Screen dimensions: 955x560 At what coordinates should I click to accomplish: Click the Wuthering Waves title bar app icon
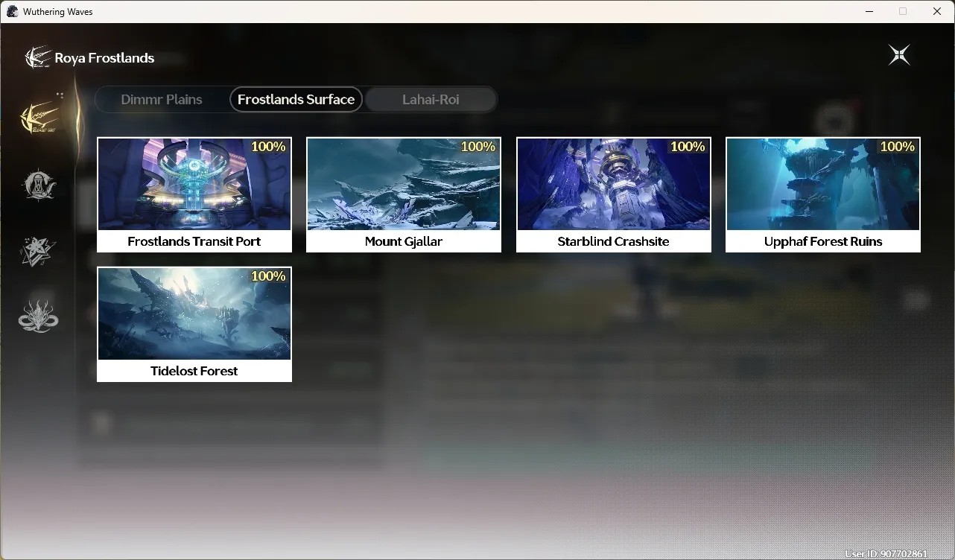pyautogui.click(x=12, y=11)
